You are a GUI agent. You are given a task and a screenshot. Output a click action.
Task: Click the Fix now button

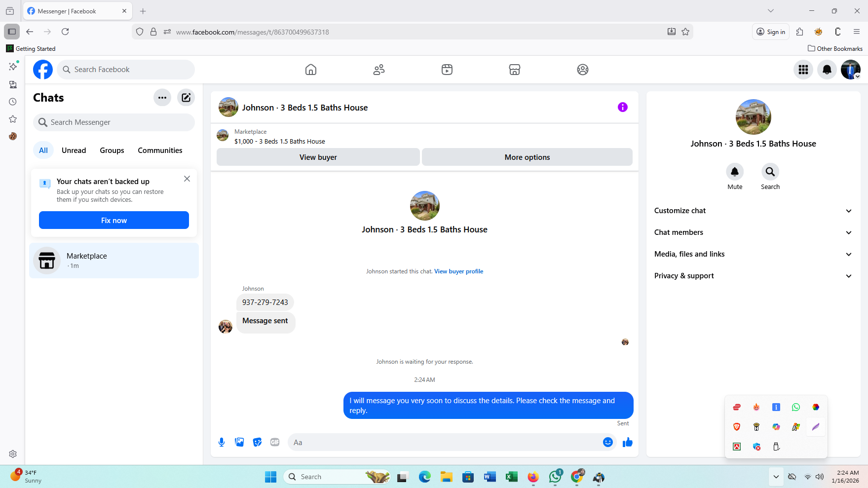[114, 220]
